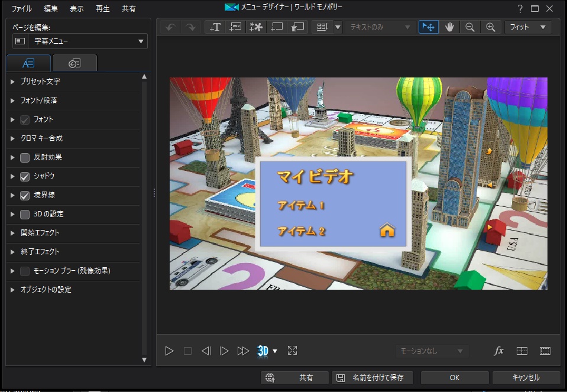
Task: Uncheck the 境界線 checkbox
Action: pos(25,195)
